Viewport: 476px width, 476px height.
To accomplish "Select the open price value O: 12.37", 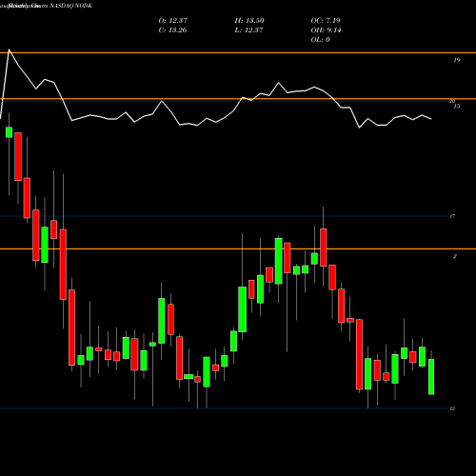I will tap(173, 20).
